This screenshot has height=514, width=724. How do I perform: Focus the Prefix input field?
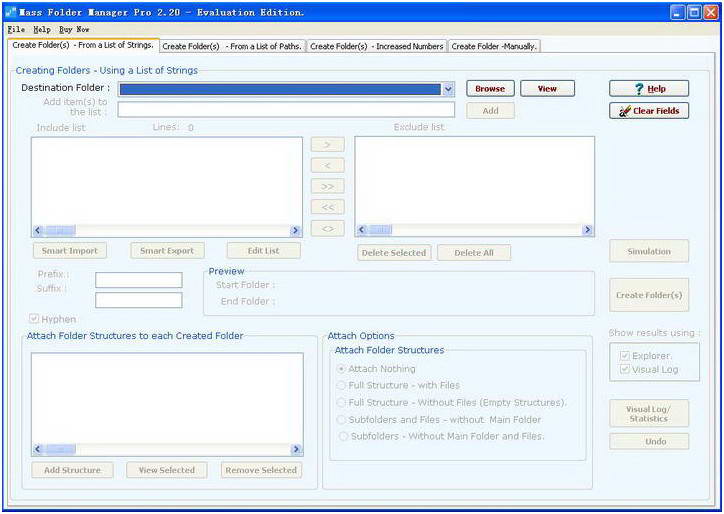[x=139, y=280]
